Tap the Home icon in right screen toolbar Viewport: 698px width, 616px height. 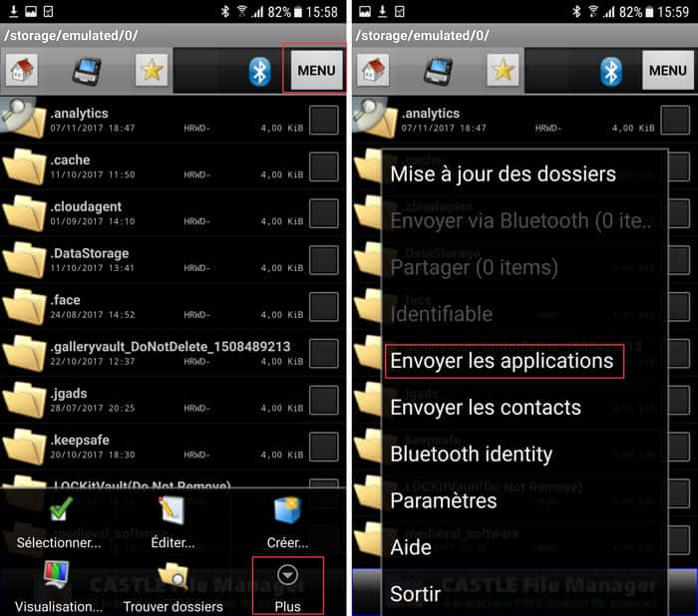coord(373,71)
